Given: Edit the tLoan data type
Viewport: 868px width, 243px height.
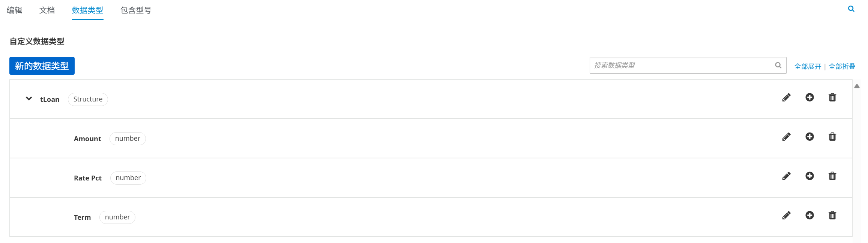Looking at the screenshot, I should click(786, 97).
